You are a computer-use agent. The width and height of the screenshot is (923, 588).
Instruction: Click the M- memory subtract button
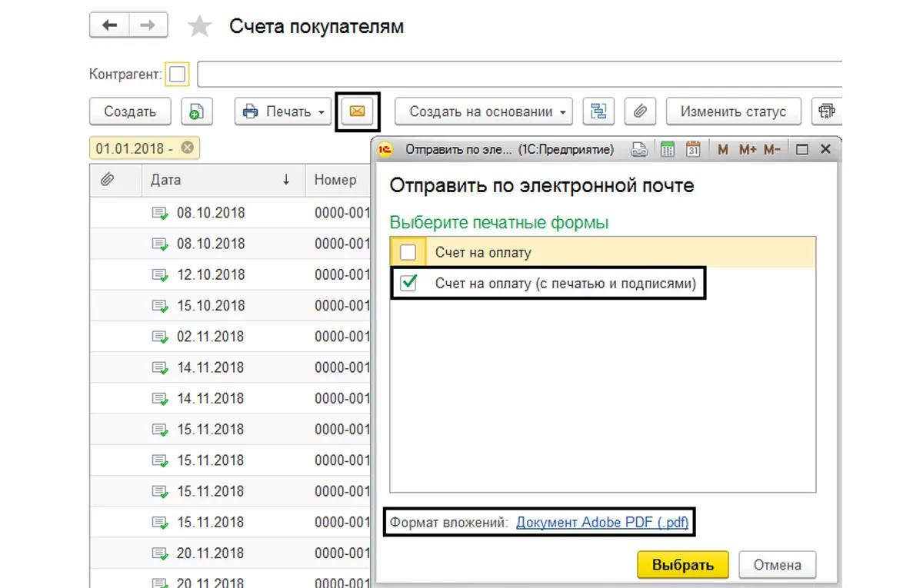coord(773,150)
